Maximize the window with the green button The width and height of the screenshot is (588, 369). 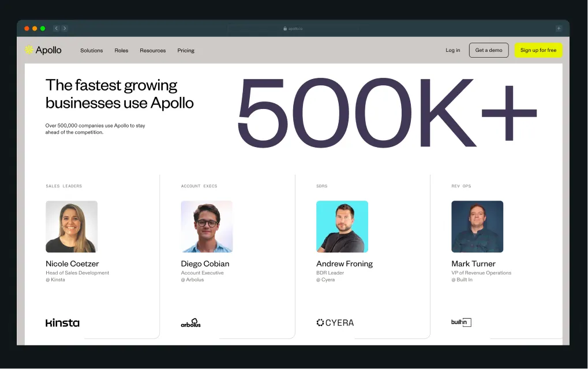(43, 28)
